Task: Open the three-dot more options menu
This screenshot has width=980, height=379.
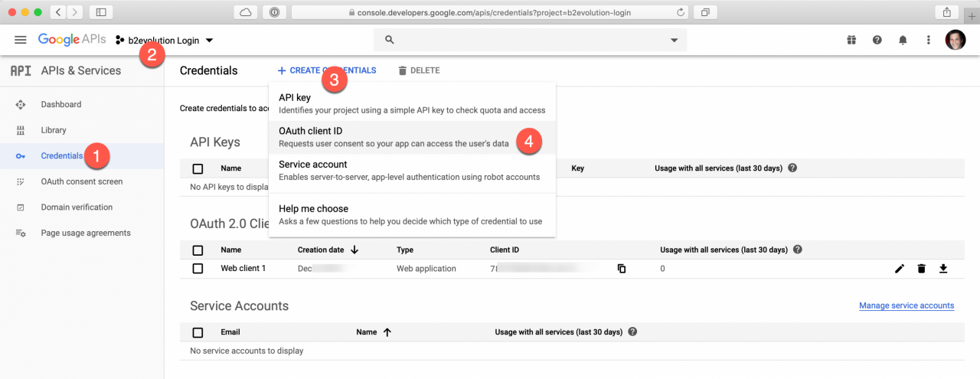Action: pyautogui.click(x=929, y=40)
